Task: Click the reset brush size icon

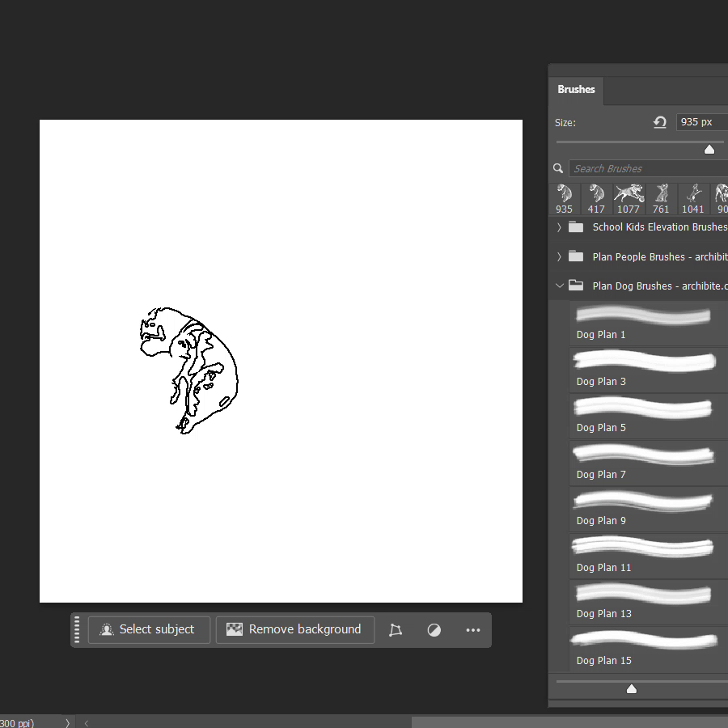Action: [x=660, y=122]
